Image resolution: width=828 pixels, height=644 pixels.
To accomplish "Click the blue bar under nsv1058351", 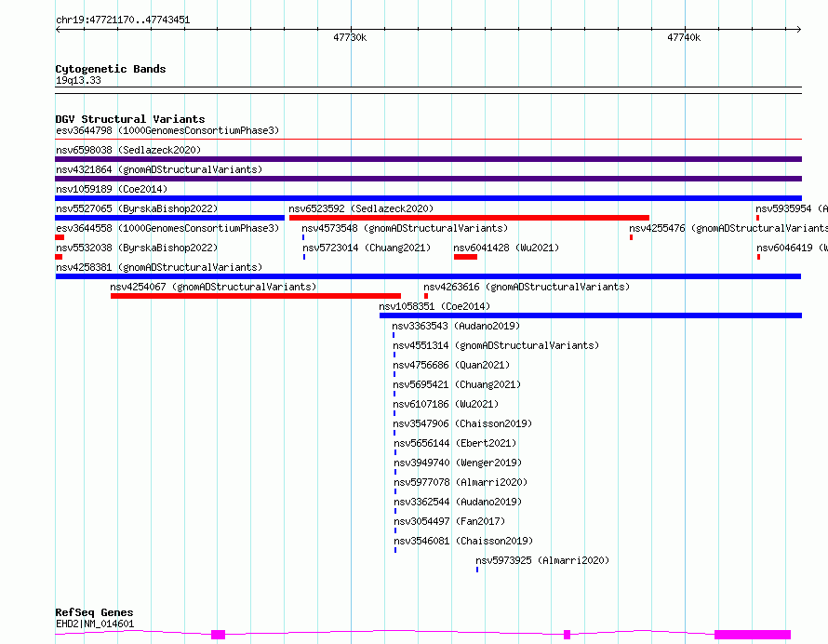I will coord(591,315).
